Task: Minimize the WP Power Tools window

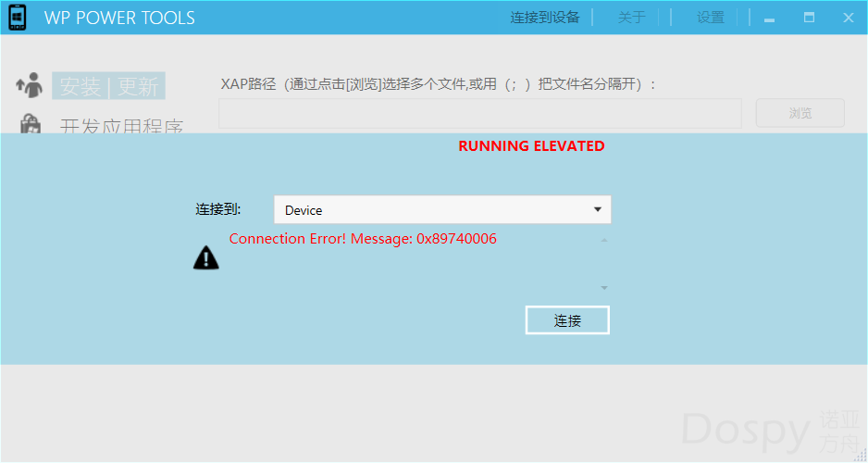Action: 769,18
